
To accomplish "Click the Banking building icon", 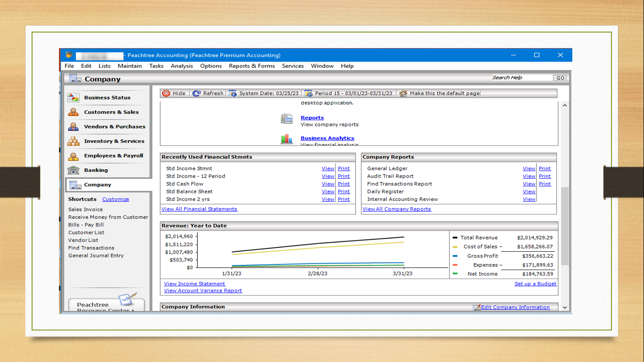I will click(73, 170).
